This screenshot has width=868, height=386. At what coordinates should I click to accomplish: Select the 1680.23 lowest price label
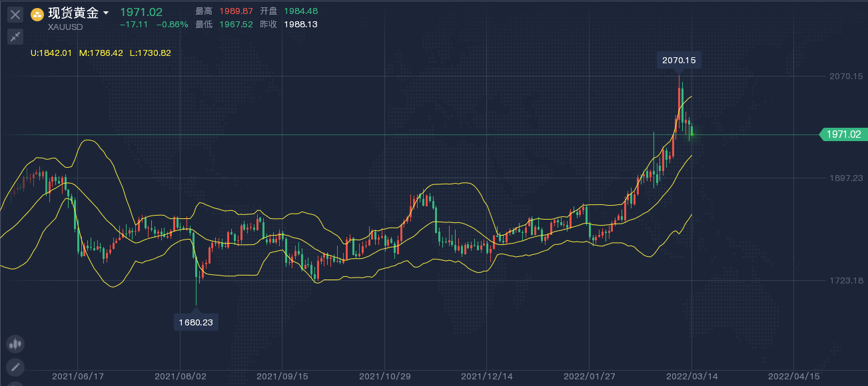(196, 322)
